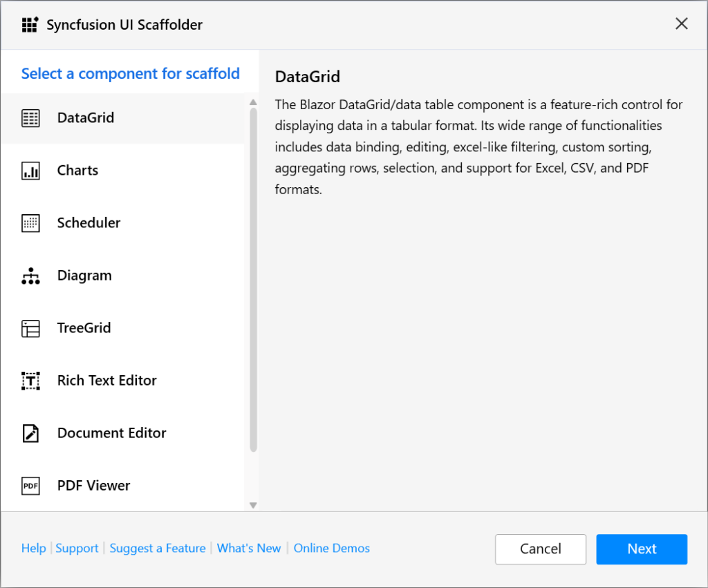Open the What's New link
This screenshot has width=708, height=588.
click(249, 548)
